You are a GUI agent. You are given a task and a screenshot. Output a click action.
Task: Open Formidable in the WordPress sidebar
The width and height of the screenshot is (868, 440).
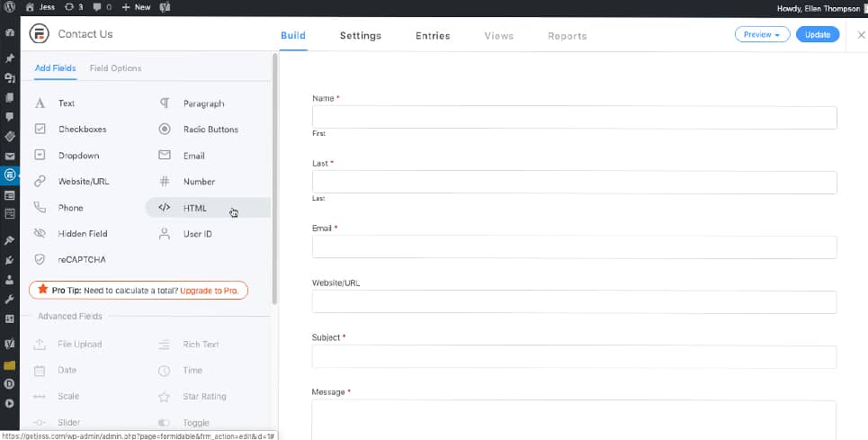9,175
